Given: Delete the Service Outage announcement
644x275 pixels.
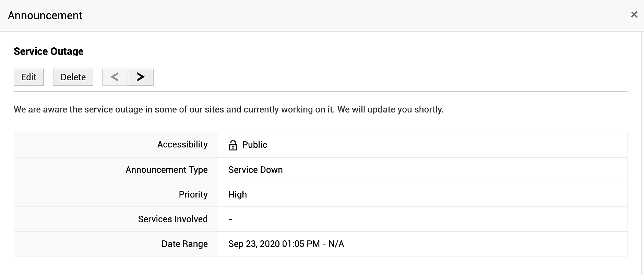Looking at the screenshot, I should (73, 77).
